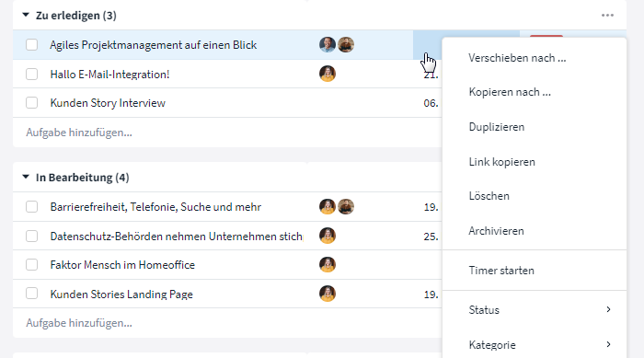Select Link kopieren in the context menu
The image size is (644, 358).
coord(502,162)
